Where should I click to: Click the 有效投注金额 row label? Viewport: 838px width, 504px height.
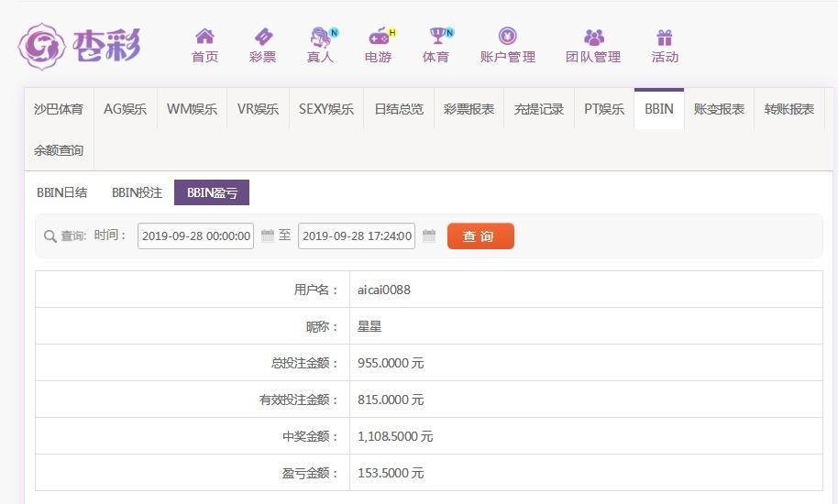coord(299,400)
